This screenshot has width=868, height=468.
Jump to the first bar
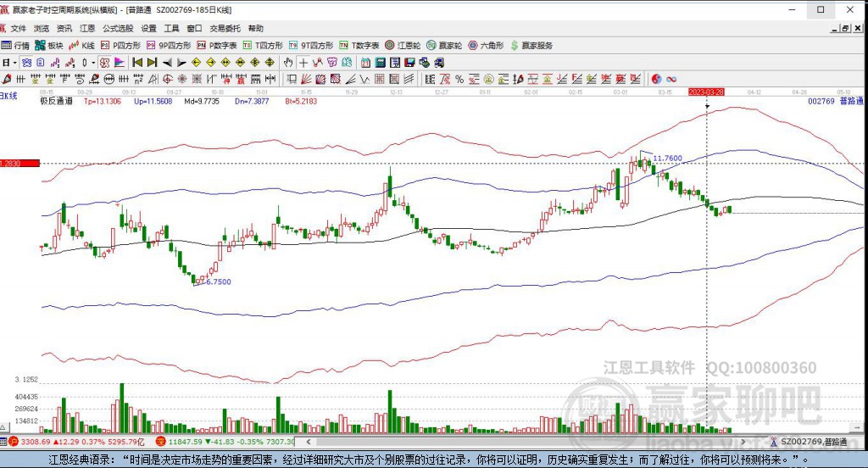pyautogui.click(x=137, y=63)
